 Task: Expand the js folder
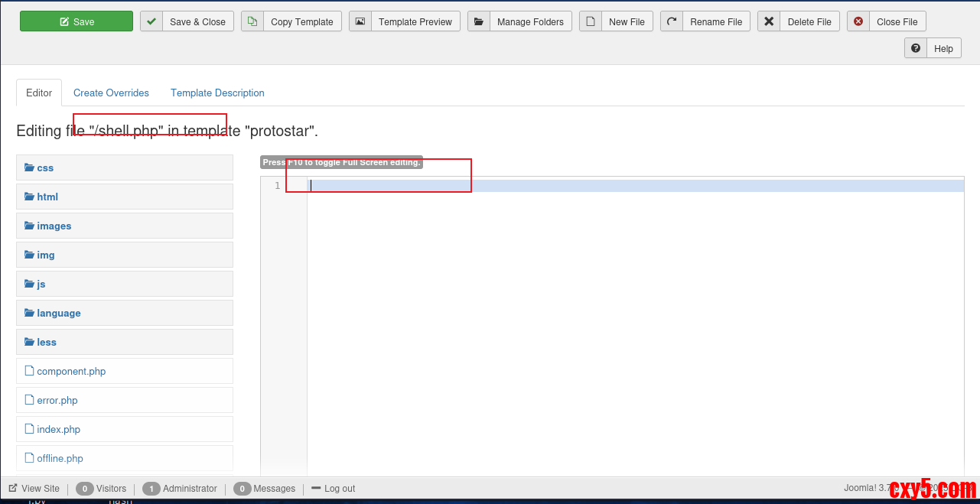coord(125,284)
